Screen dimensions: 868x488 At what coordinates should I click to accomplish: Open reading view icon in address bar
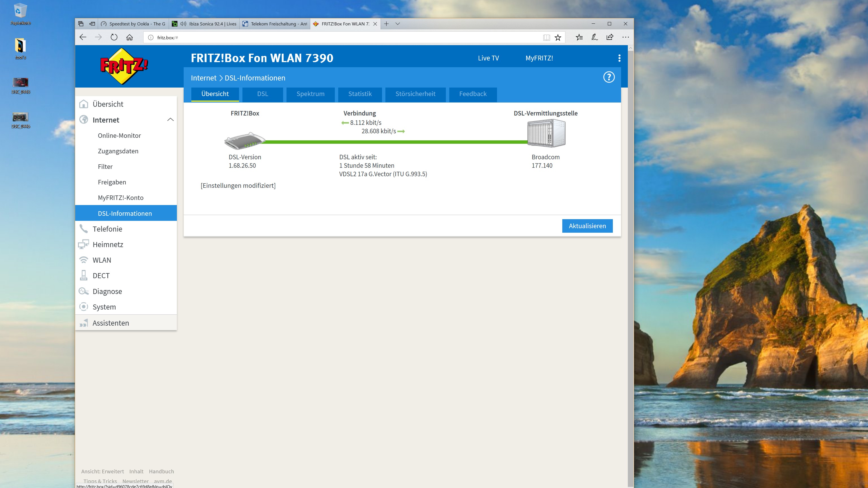pos(546,37)
